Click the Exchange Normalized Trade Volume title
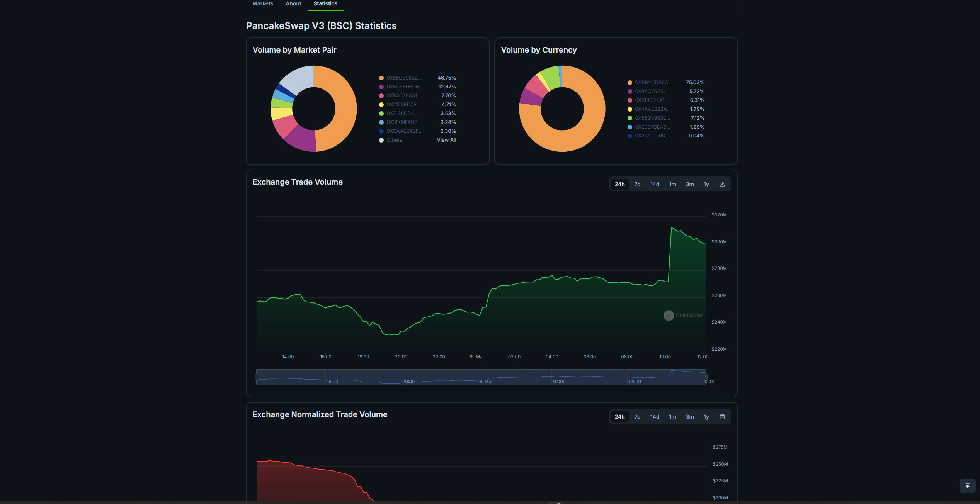This screenshot has width=980, height=504. [320, 414]
